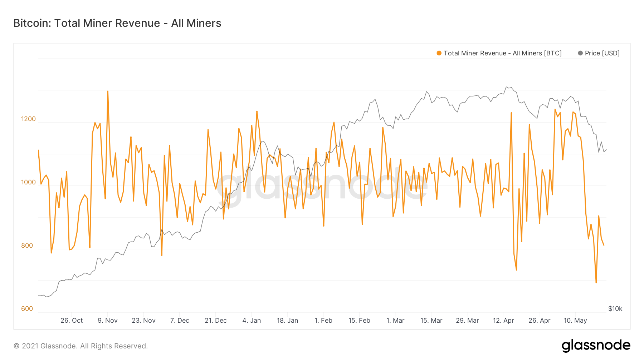Click the glassnode logo at bottom right
644x362 pixels.
point(596,346)
